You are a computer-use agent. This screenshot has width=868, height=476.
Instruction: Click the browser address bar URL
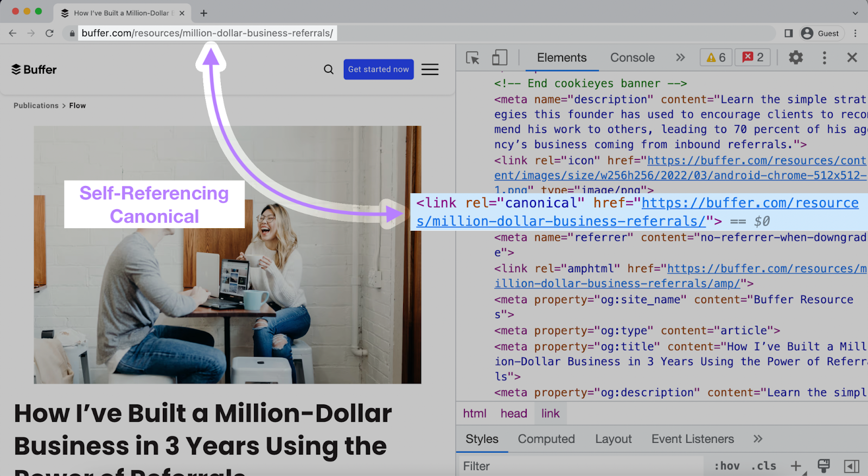[x=207, y=33]
